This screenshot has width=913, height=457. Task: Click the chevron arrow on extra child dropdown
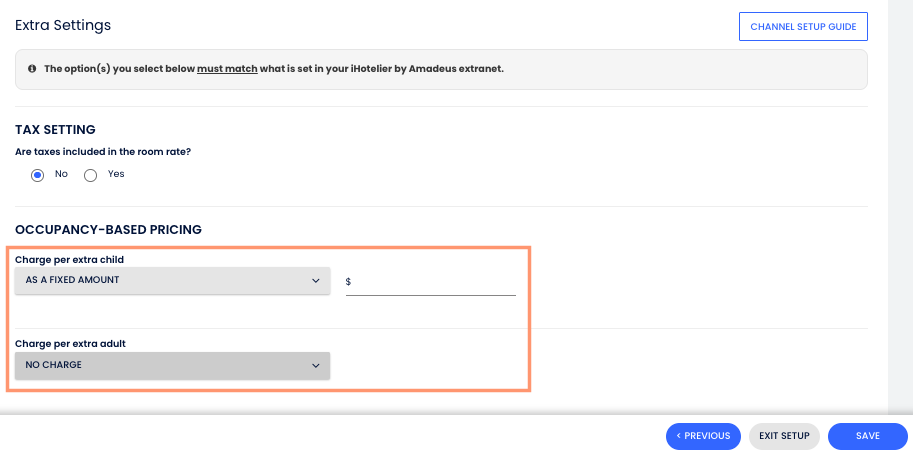tap(315, 281)
